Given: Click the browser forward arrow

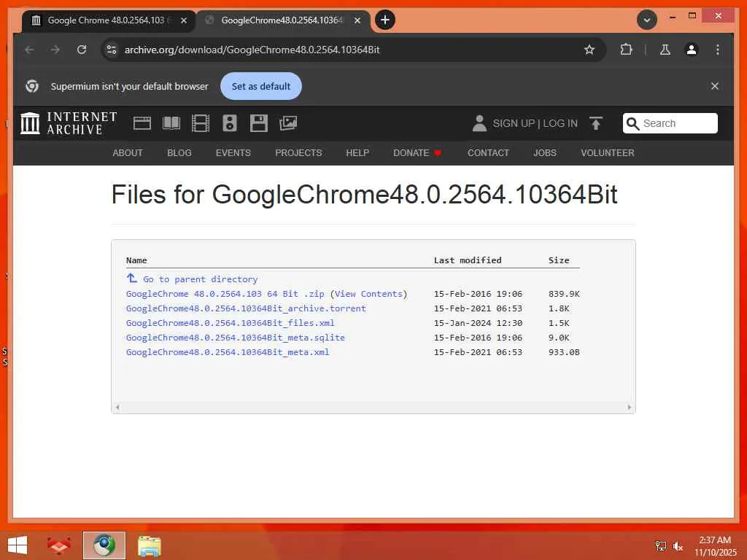Looking at the screenshot, I should pos(55,50).
